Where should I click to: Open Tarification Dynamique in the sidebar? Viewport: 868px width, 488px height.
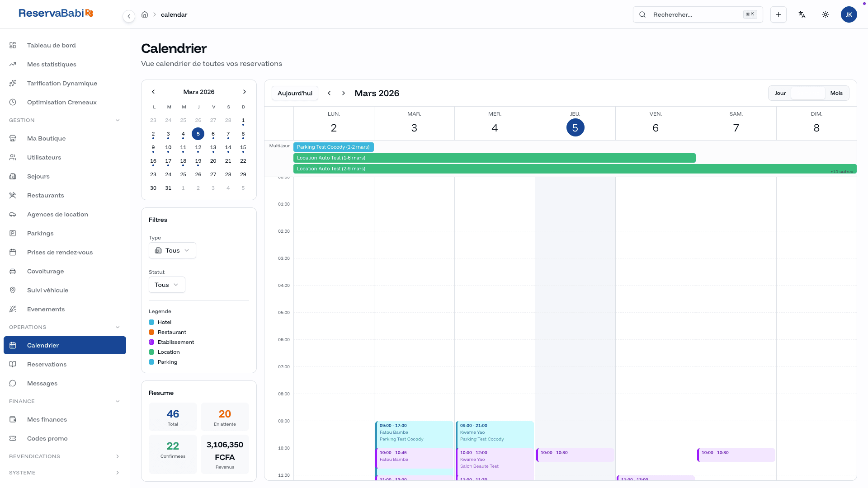[x=62, y=83]
